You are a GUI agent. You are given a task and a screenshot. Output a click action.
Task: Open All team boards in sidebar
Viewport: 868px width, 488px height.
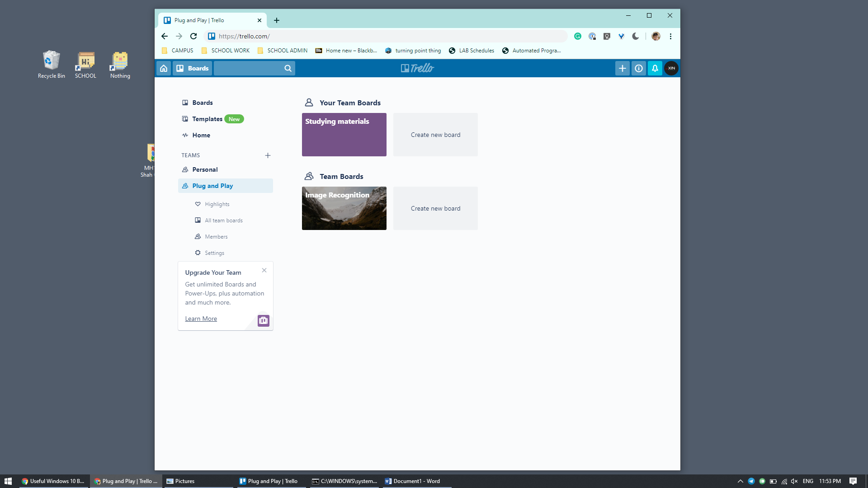(223, 220)
